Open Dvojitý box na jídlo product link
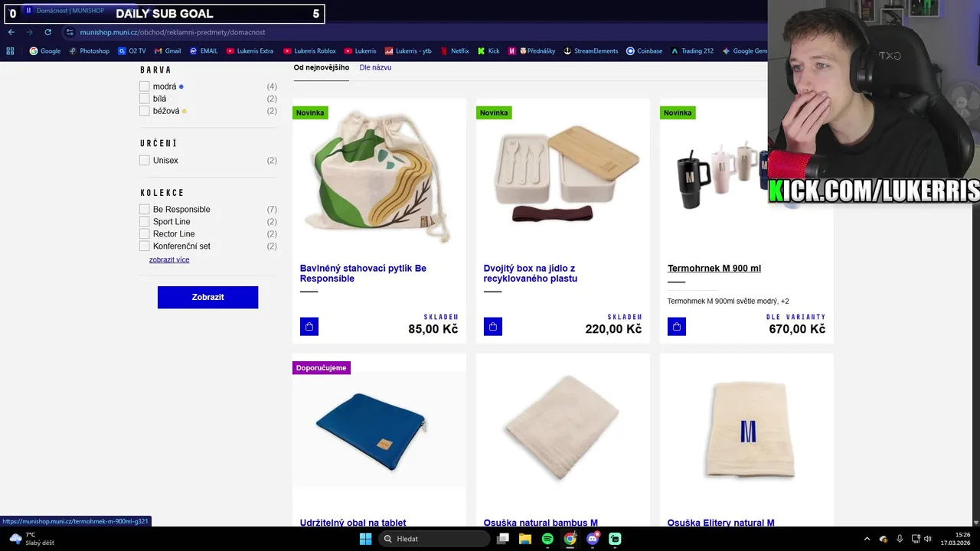 tap(531, 273)
